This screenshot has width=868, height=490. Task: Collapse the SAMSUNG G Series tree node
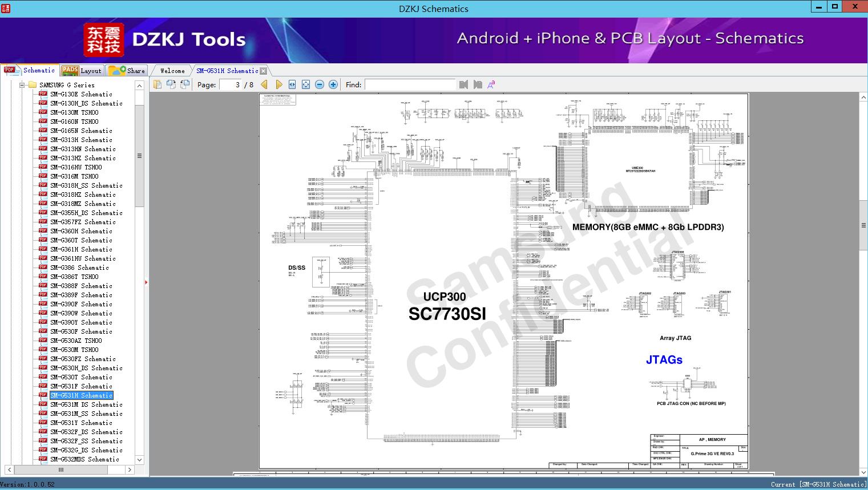pos(22,85)
